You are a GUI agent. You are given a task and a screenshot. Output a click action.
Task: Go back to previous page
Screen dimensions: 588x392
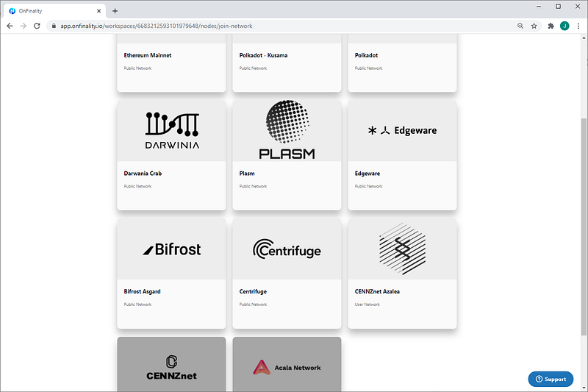click(10, 26)
